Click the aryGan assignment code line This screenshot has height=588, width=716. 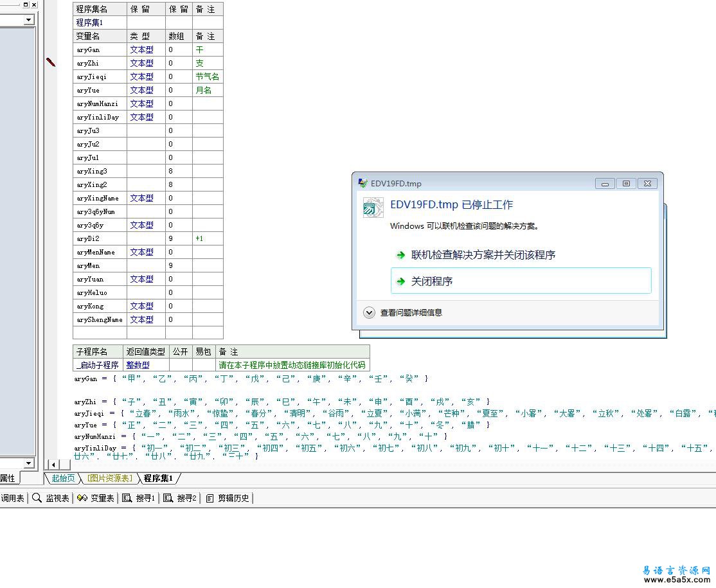click(x=251, y=379)
